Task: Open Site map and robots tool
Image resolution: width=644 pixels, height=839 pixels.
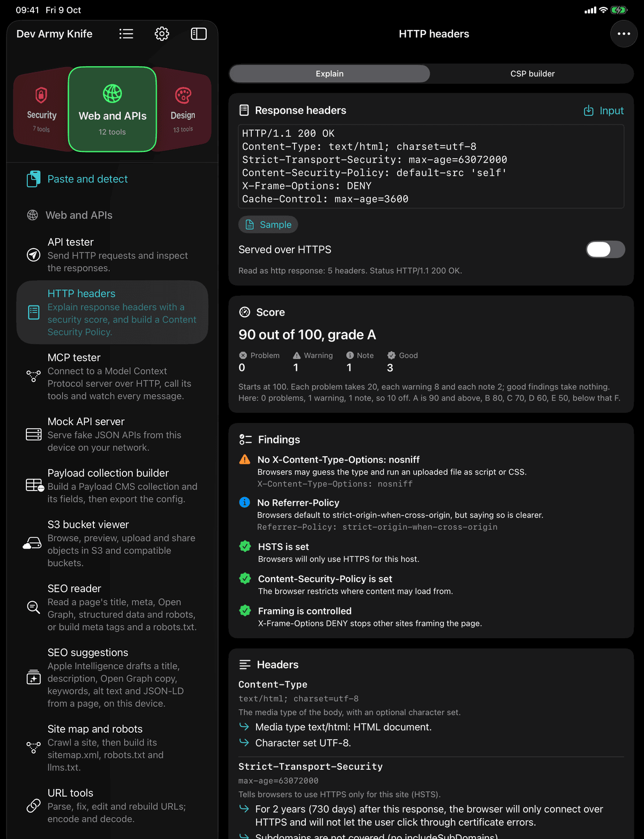Action: (x=112, y=748)
